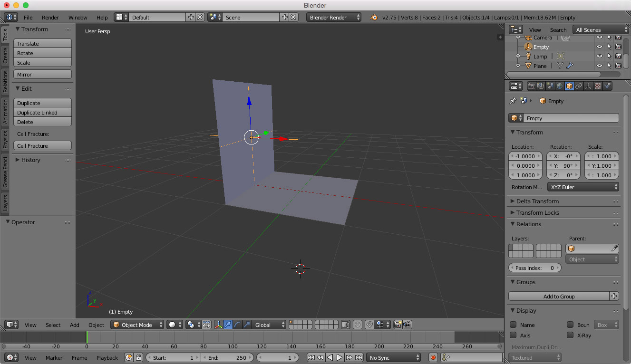Toggle Plane renderability camera in outliner
The width and height of the screenshot is (631, 364).
[618, 66]
